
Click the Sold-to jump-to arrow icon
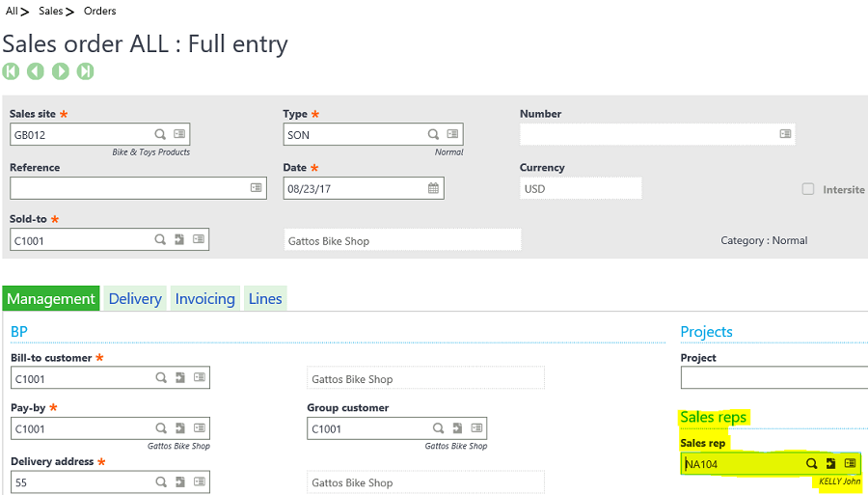tap(179, 239)
